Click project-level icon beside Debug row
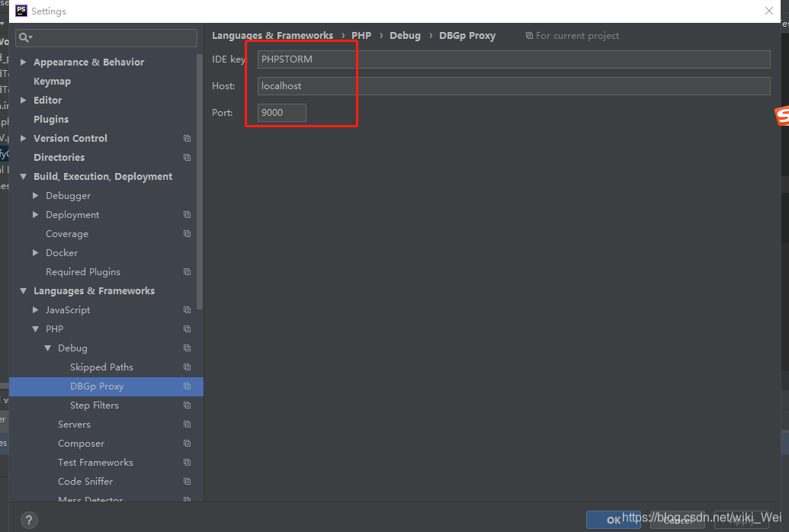The height and width of the screenshot is (532, 789). tap(188, 348)
